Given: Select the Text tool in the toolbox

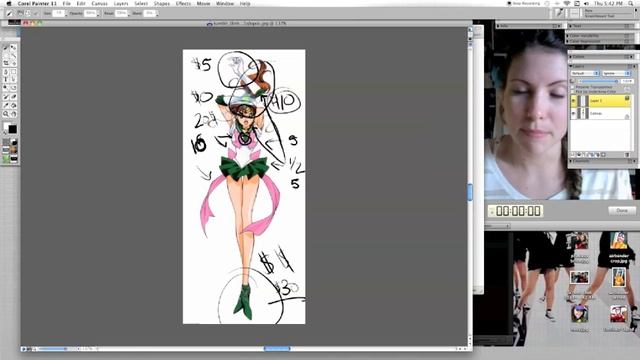Looking at the screenshot, I should [x=6, y=79].
